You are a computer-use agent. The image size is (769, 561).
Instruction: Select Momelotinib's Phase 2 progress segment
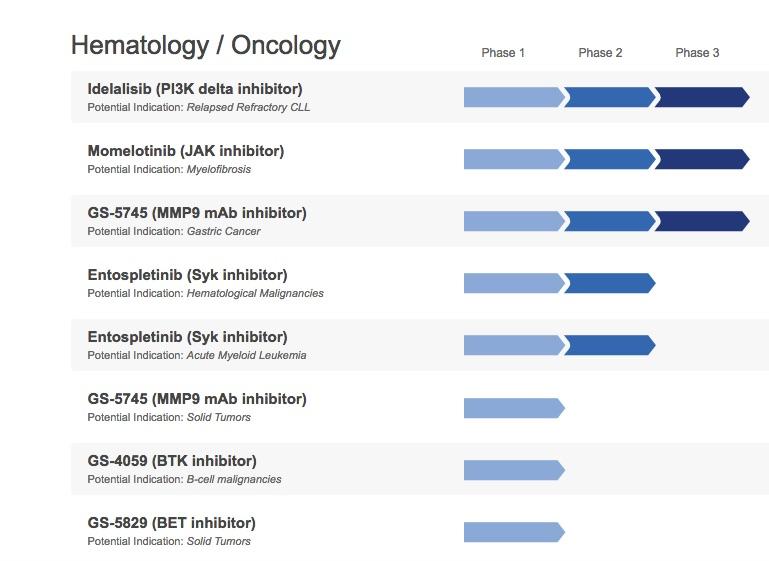[609, 159]
